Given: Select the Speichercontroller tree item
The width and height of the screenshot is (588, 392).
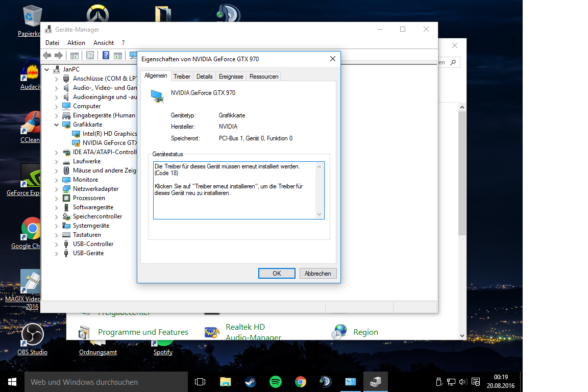Looking at the screenshot, I should [97, 216].
